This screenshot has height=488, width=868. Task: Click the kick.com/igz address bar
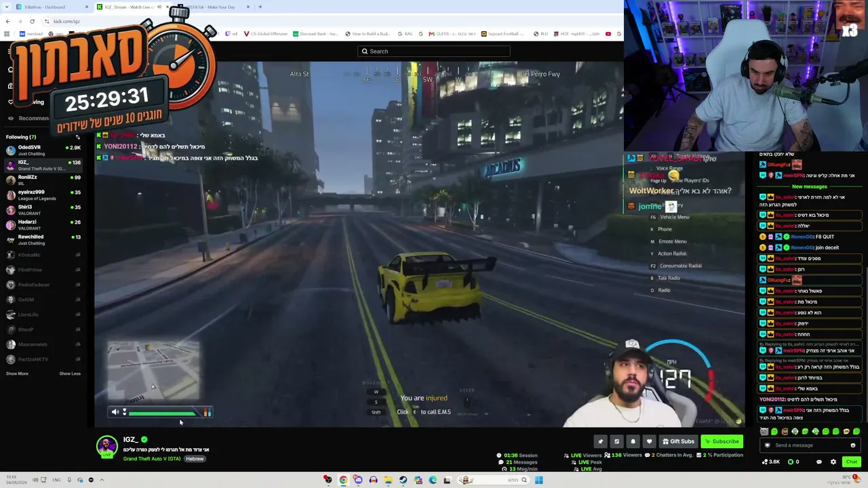66,21
